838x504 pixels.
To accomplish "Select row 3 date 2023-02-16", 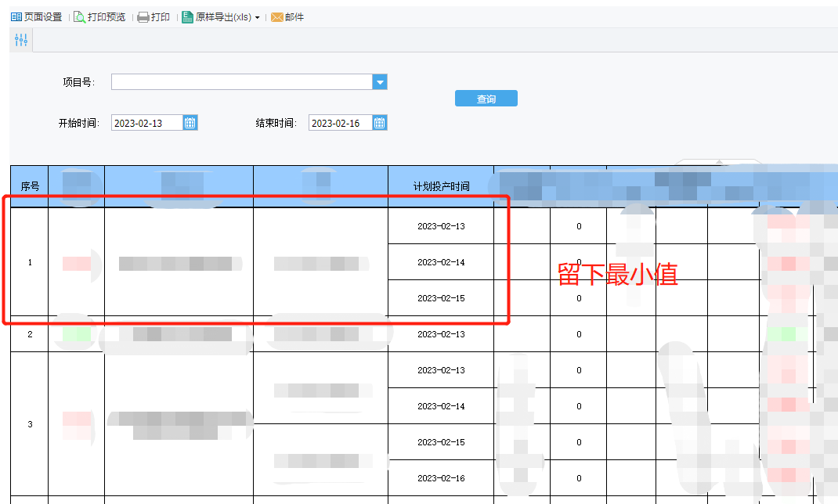I will click(x=441, y=478).
